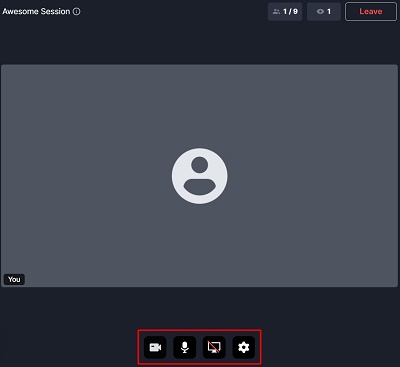
Task: Start screen sharing with the crossed monitor icon
Action: coord(214,347)
